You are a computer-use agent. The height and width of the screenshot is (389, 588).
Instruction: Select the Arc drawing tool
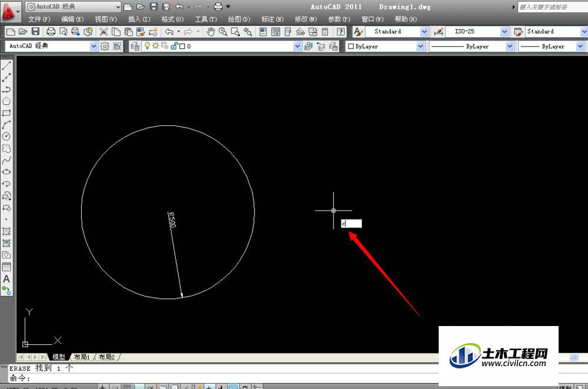[x=6, y=125]
